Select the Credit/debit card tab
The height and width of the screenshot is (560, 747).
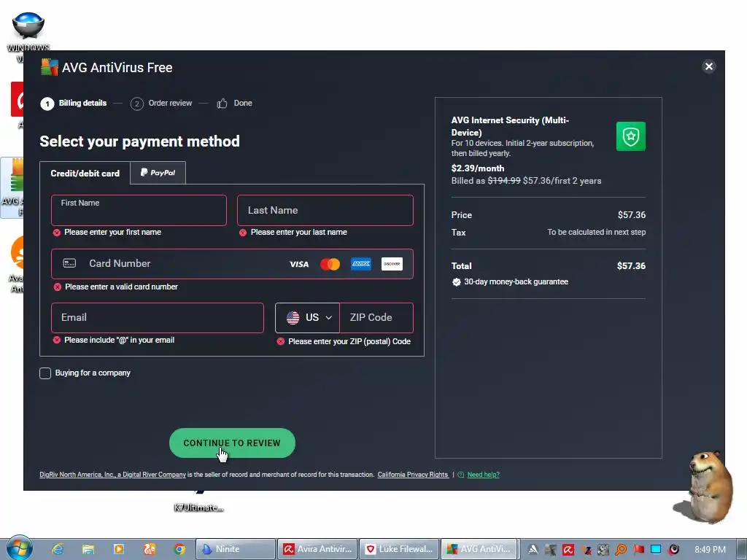85,174
